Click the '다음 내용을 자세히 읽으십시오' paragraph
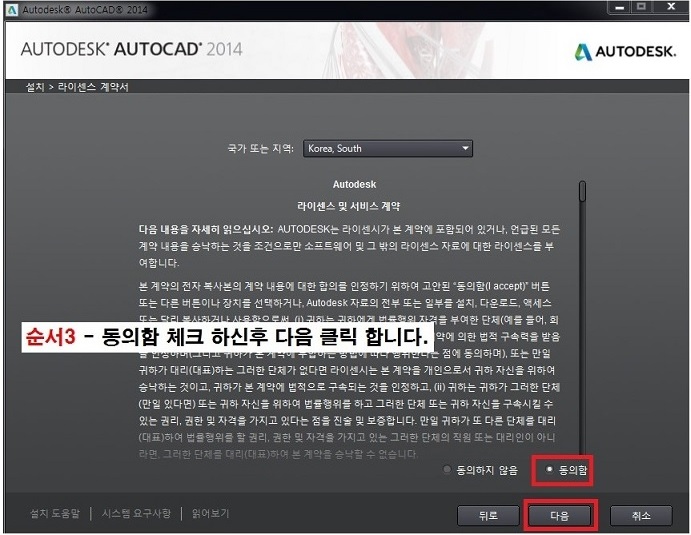Viewport: 691px width, 535px height. pyautogui.click(x=349, y=246)
